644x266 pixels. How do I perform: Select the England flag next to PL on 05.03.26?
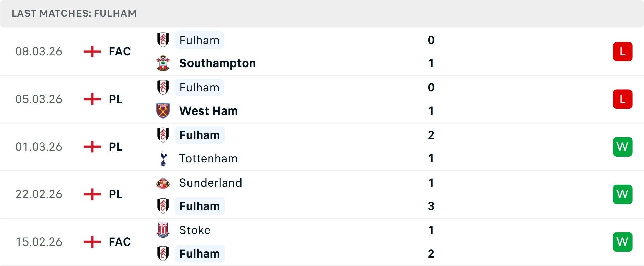(x=92, y=99)
